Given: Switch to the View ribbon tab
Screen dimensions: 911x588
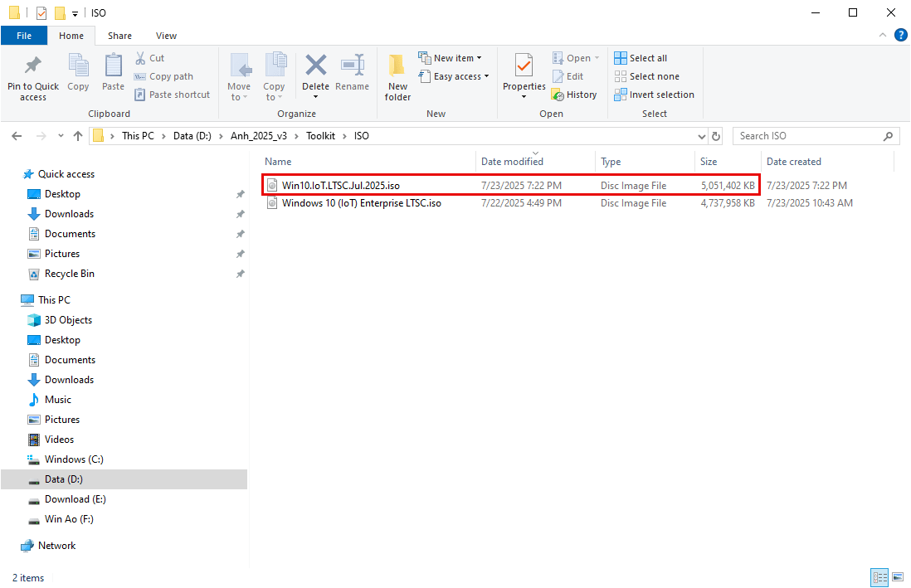Looking at the screenshot, I should click(166, 36).
